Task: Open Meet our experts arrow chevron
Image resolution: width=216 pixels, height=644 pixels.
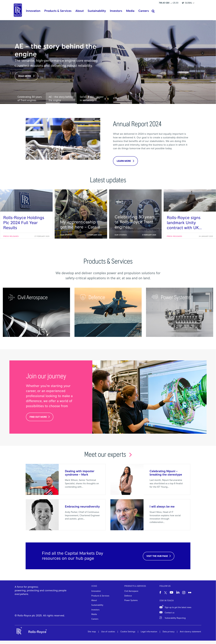Action: pyautogui.click(x=130, y=455)
